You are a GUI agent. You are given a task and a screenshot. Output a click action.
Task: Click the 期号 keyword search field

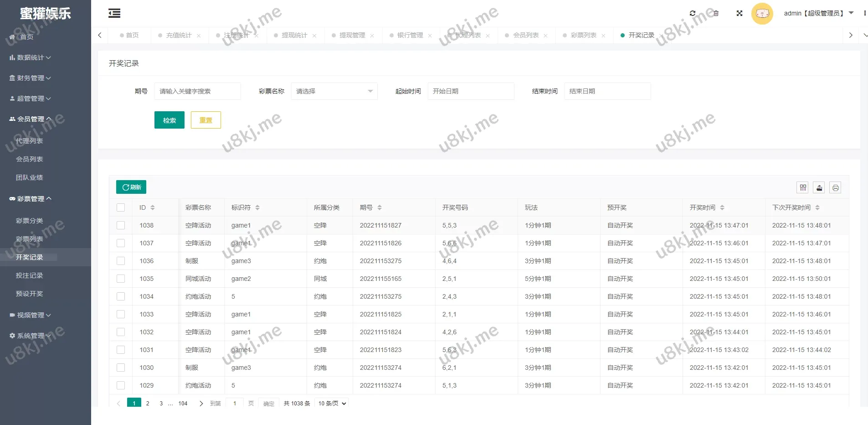tap(197, 91)
